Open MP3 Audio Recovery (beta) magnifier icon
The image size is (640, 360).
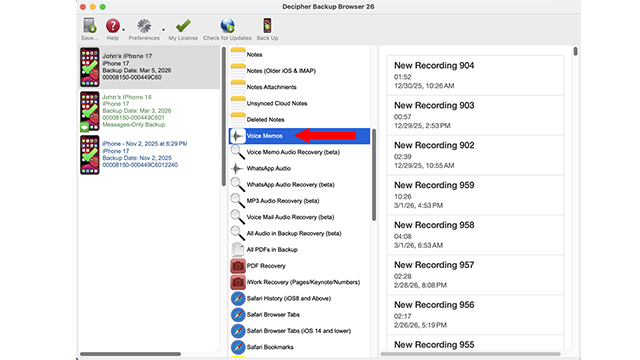(238, 201)
